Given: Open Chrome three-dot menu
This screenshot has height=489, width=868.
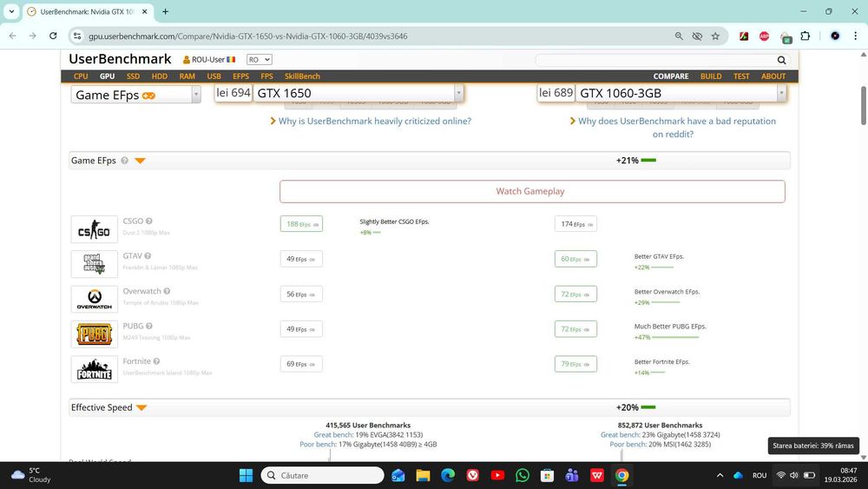Looking at the screenshot, I should pos(855,36).
